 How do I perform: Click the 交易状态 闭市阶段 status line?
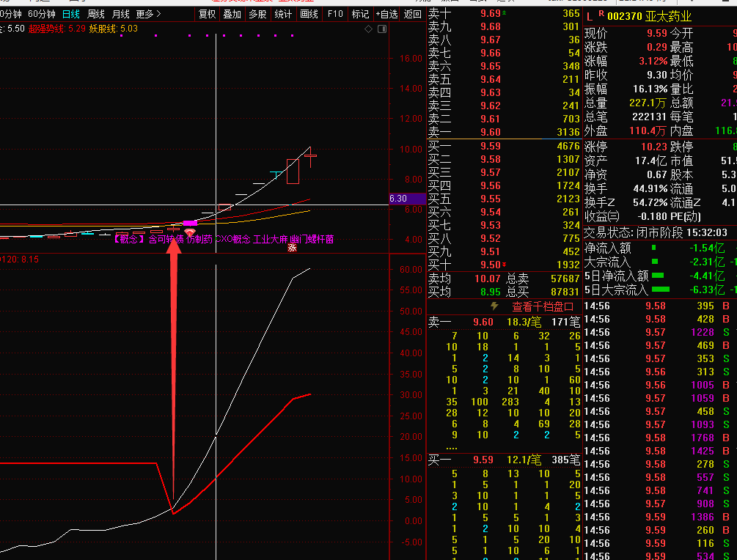pyautogui.click(x=655, y=232)
